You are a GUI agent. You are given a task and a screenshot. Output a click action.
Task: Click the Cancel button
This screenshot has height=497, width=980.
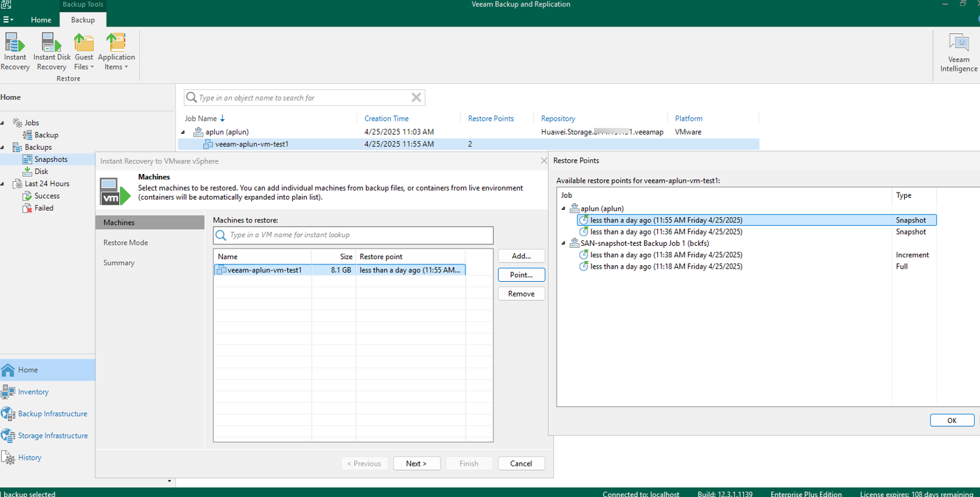click(521, 464)
